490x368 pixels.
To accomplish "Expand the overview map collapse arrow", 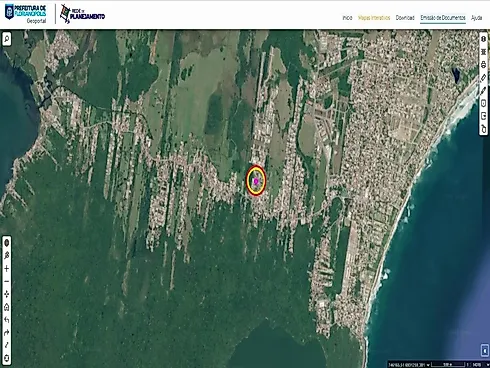I will pos(485,350).
